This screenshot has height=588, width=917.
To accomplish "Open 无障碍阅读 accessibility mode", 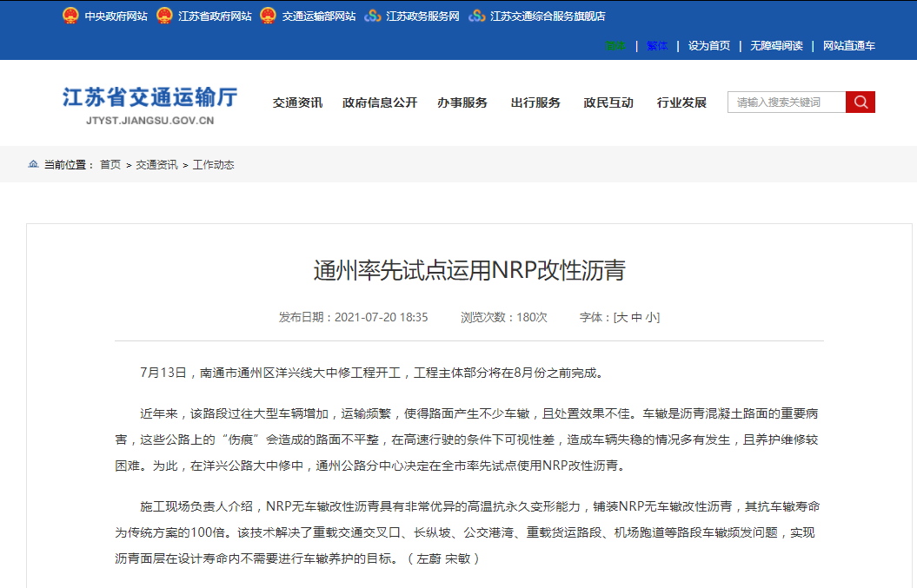I will pos(777,45).
